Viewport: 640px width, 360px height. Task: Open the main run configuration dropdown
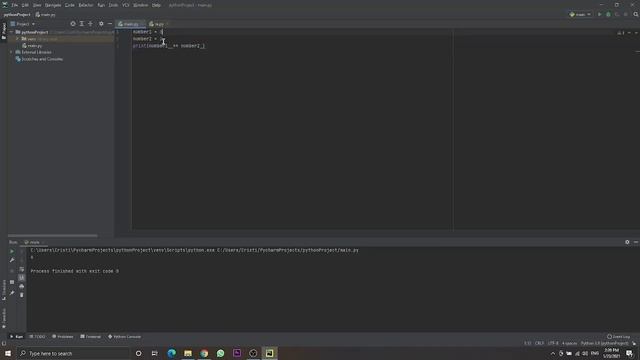pos(580,14)
